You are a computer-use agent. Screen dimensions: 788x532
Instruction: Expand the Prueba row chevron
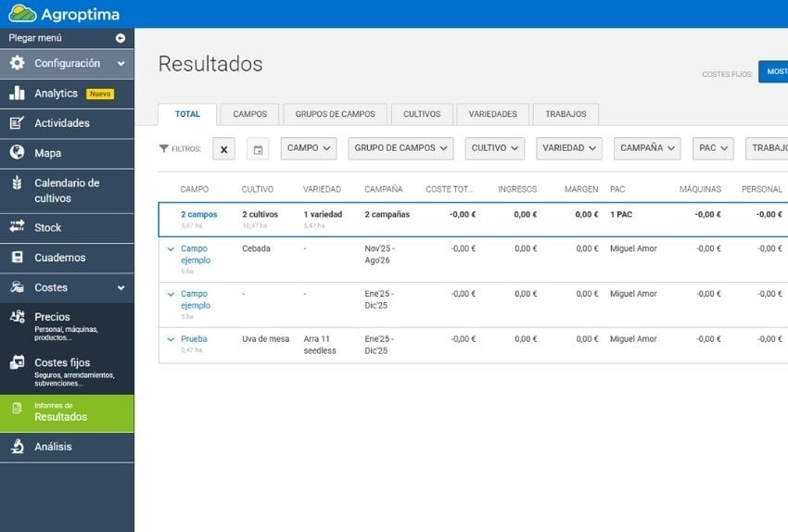(171, 339)
